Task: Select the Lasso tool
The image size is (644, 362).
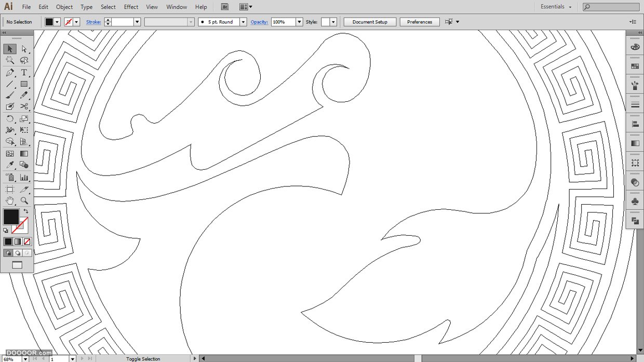Action: point(24,60)
